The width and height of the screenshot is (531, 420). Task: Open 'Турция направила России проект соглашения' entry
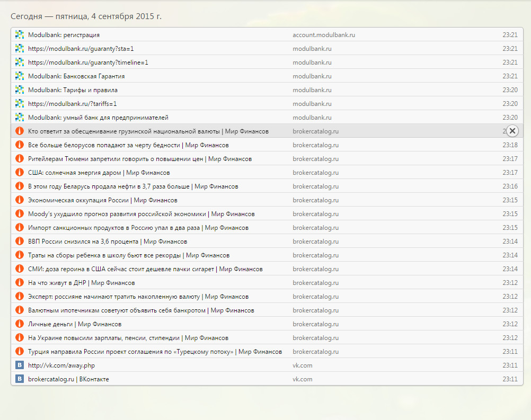(x=155, y=352)
